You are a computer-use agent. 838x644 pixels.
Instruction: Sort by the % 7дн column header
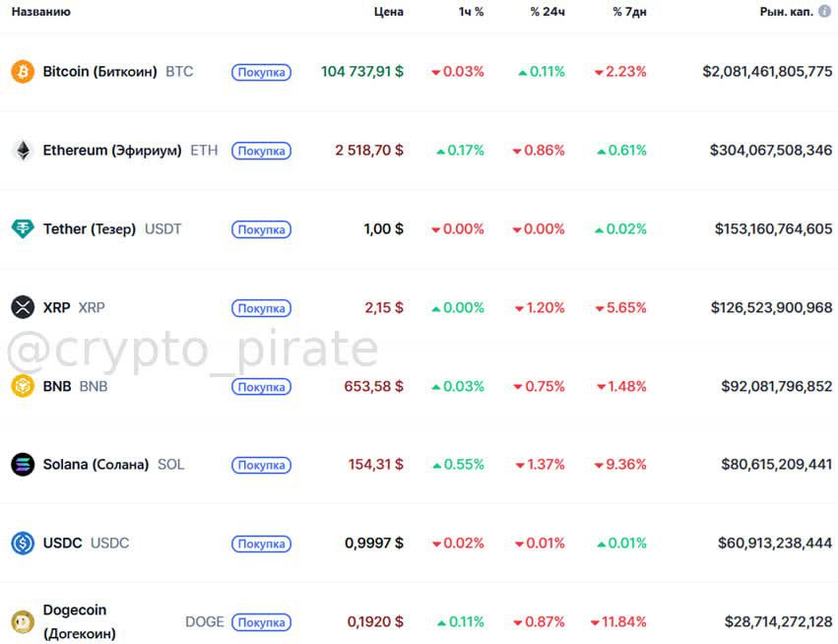(629, 12)
